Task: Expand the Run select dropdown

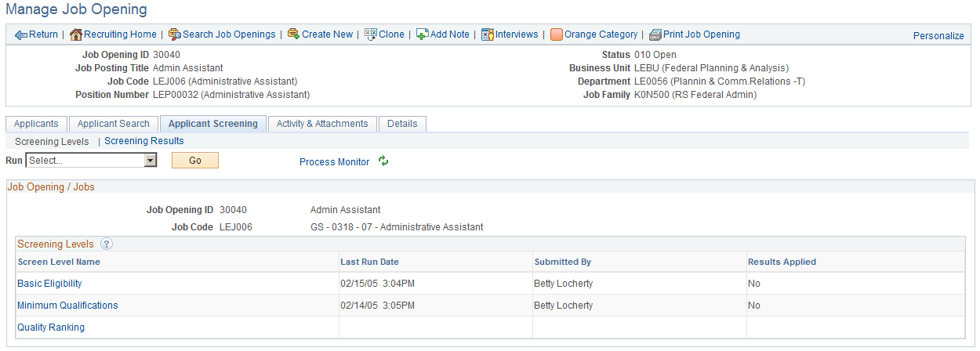Action: point(151,161)
